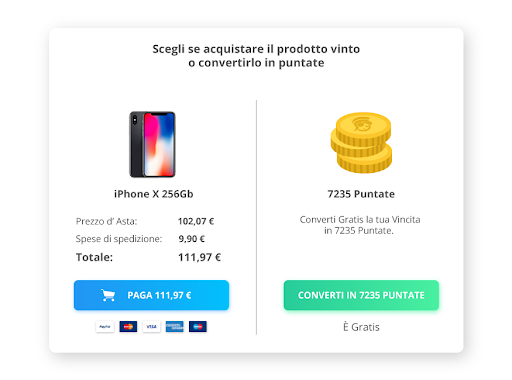Click the "È Gratis" text
This screenshot has height=380, width=512.
[x=361, y=327]
